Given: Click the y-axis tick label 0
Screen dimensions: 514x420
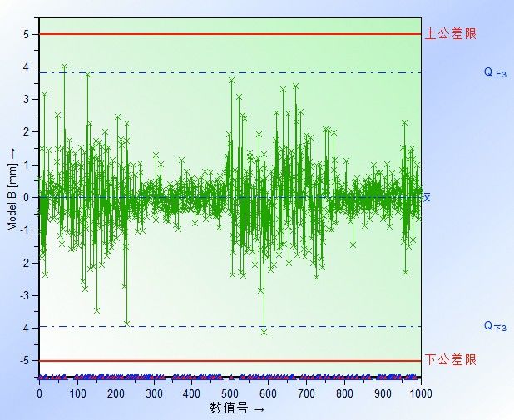Looking at the screenshot, I should pos(27,197).
